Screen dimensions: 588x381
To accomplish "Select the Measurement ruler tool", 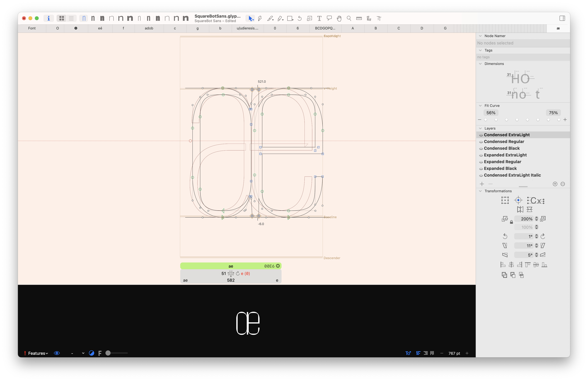I will [x=359, y=18].
